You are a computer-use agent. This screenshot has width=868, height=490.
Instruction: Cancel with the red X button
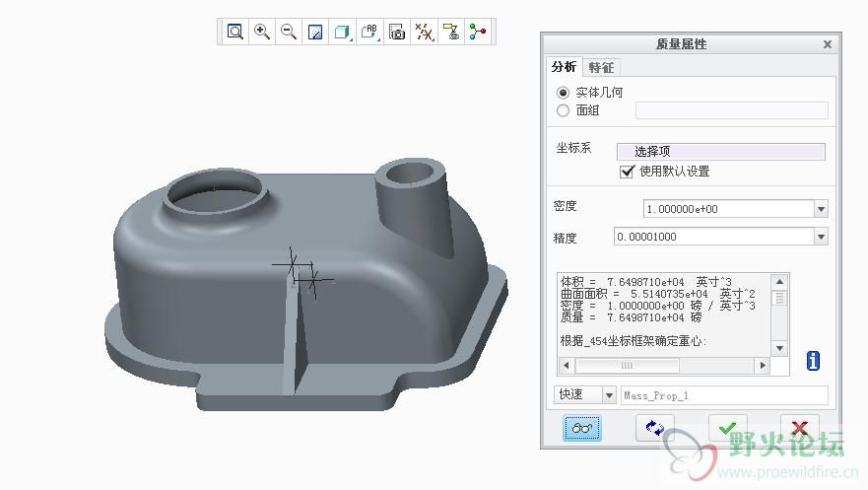click(800, 428)
